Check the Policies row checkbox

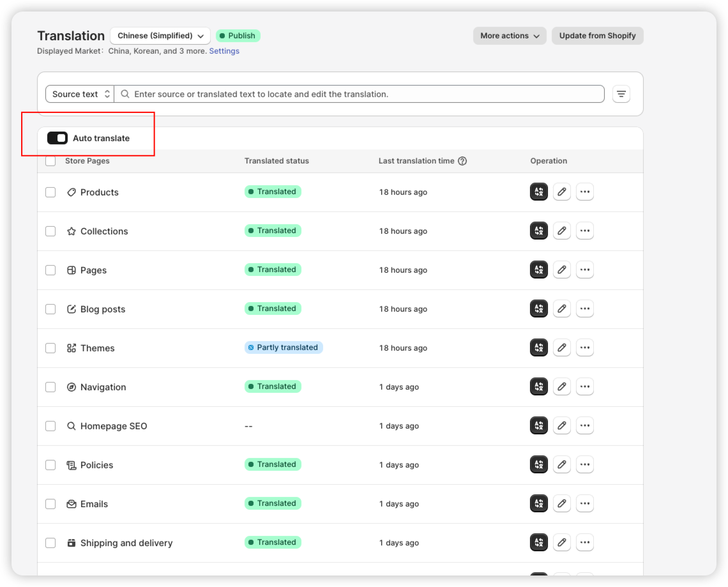(x=50, y=466)
